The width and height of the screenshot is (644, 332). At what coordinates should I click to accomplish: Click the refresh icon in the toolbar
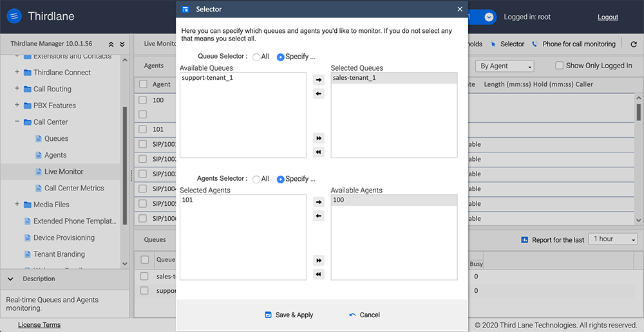pyautogui.click(x=634, y=44)
